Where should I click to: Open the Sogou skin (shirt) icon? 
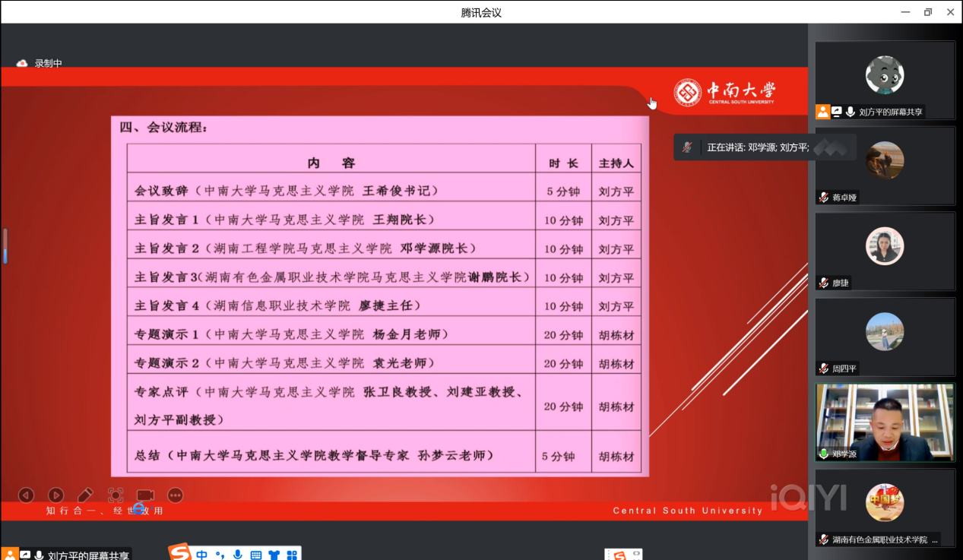click(x=274, y=555)
